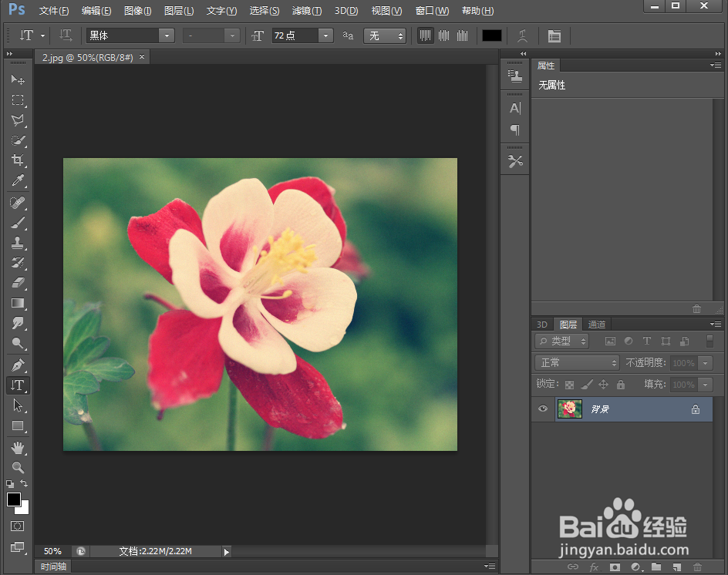The image size is (728, 575).
Task: Set top-align vertical text
Action: [x=425, y=35]
